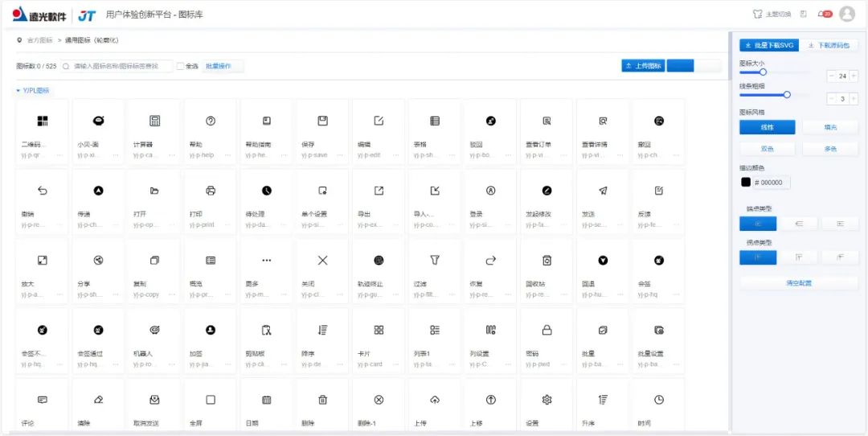Open the notification bell in header
The width and height of the screenshot is (868, 436).
pyautogui.click(x=821, y=14)
